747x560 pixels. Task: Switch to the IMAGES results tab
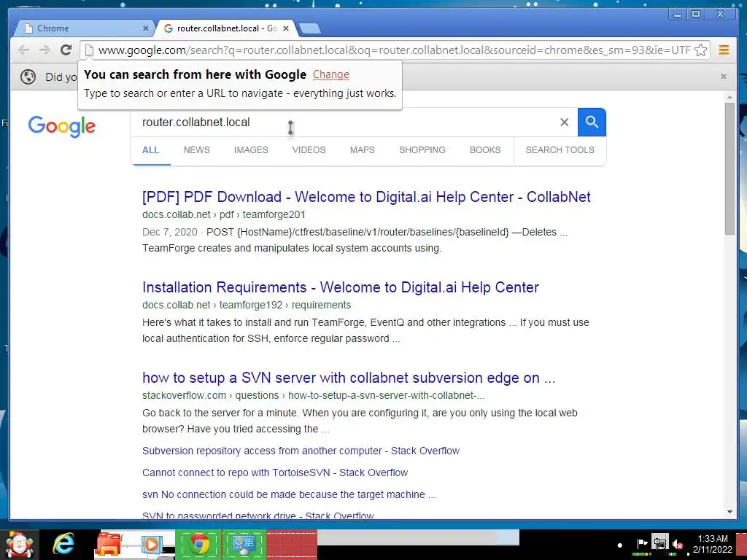click(251, 150)
